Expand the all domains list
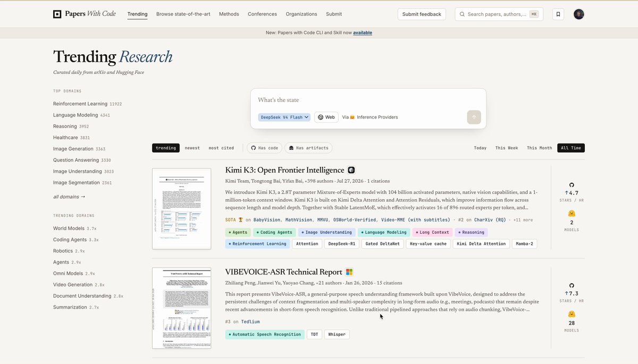Screen dimensions: 638x364 (x=69, y=197)
